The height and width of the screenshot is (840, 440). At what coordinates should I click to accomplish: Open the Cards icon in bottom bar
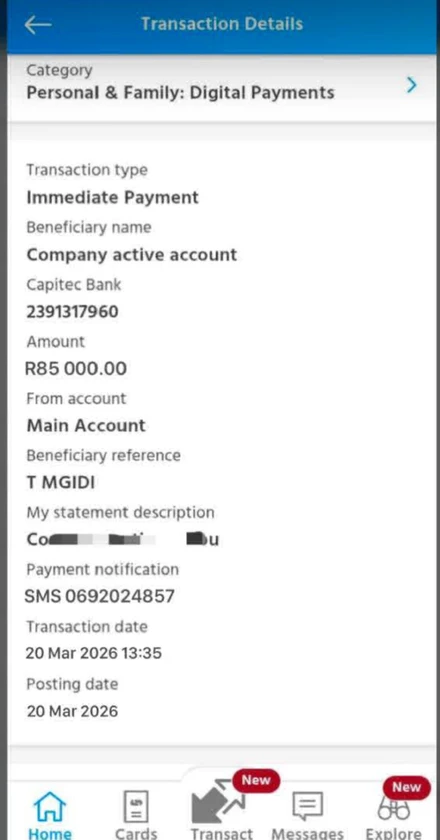tap(136, 807)
